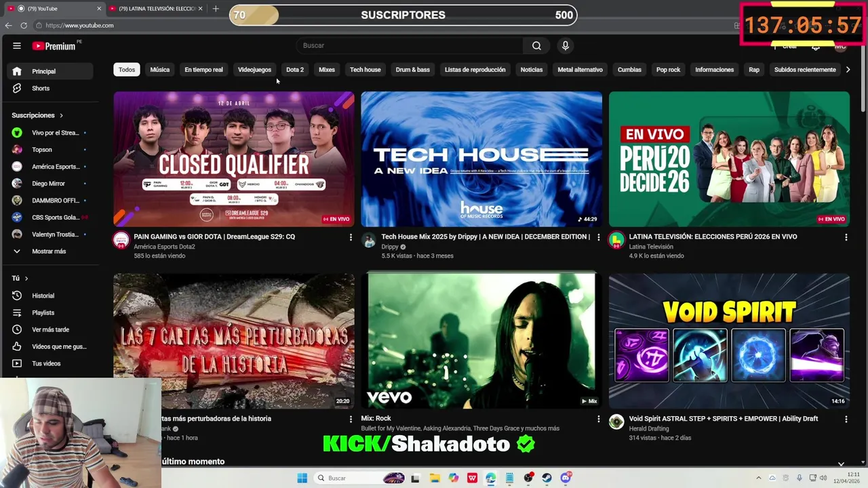
Task: Open Void Spirit video thumbnail
Action: click(729, 341)
